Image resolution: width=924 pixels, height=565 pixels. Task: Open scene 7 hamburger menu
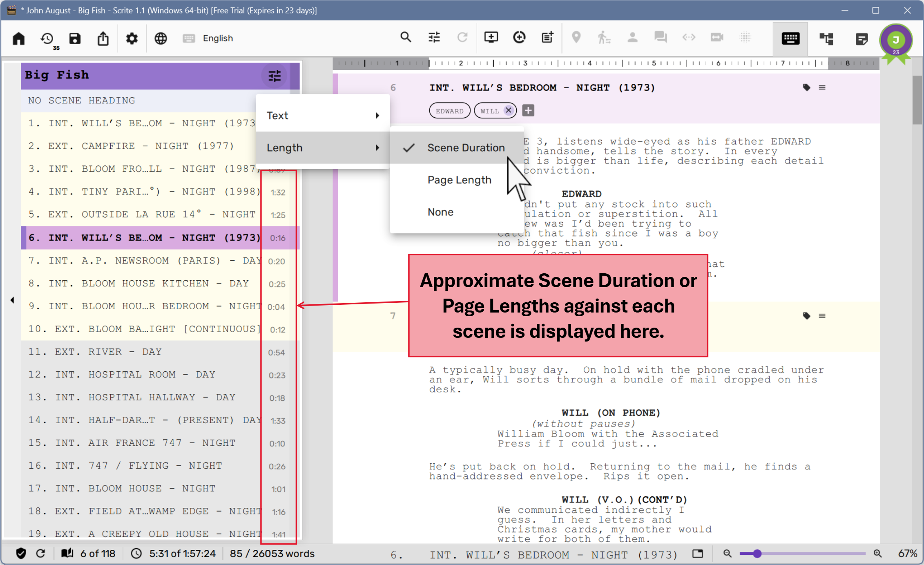(x=822, y=316)
